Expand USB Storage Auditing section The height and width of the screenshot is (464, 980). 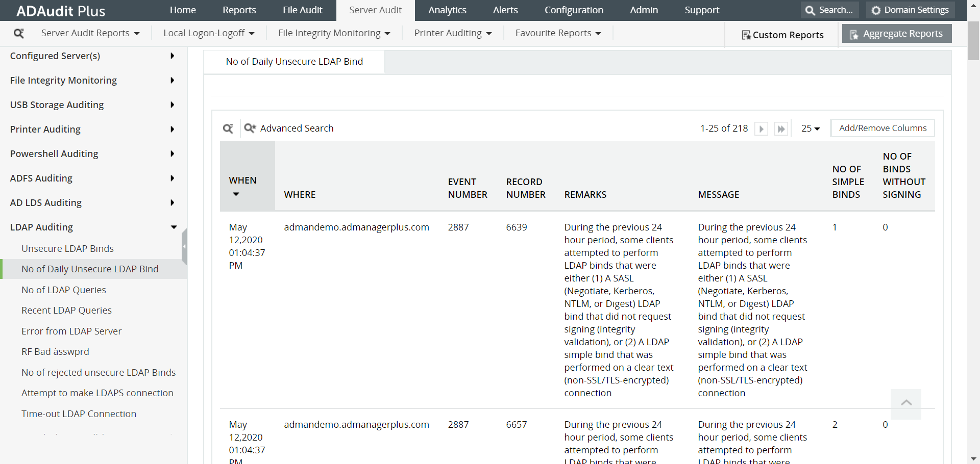pos(93,105)
